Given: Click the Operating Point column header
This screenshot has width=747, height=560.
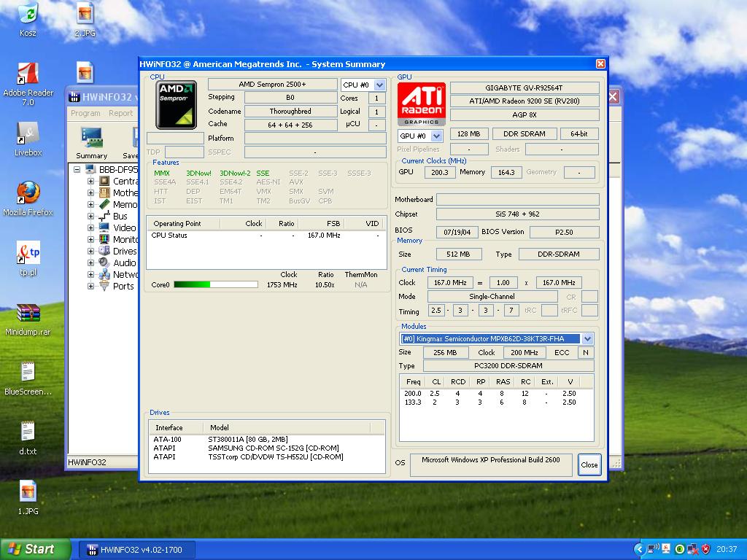Looking at the screenshot, I should click(x=183, y=223).
